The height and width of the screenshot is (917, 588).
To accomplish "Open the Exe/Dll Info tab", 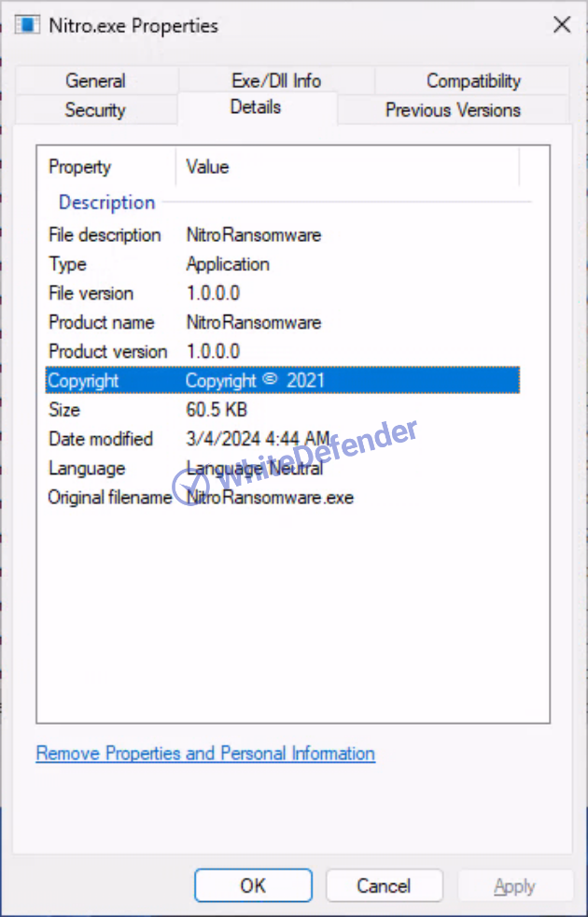I will pos(276,80).
